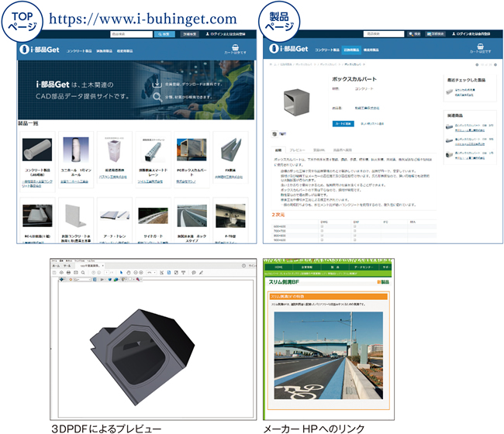Click 詳細検索 button on TOP page
This screenshot has width=504, height=434.
tap(190, 34)
